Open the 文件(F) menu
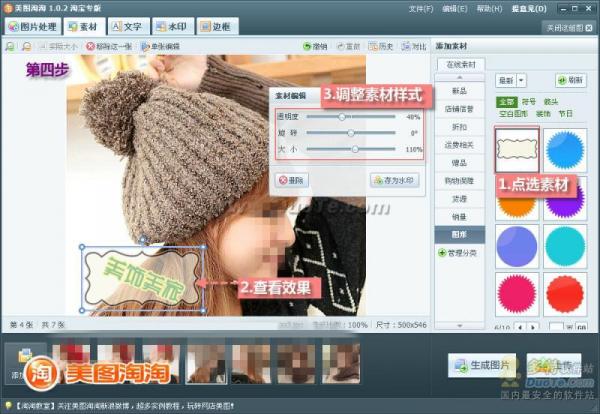The image size is (600, 414). click(421, 8)
